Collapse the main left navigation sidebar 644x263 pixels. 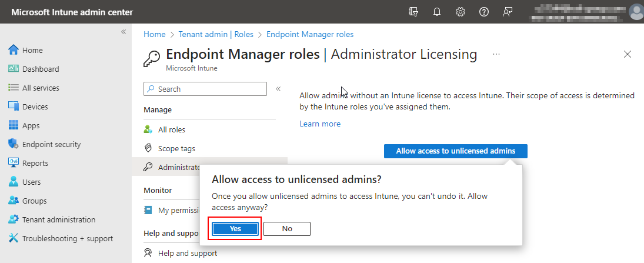click(x=124, y=32)
